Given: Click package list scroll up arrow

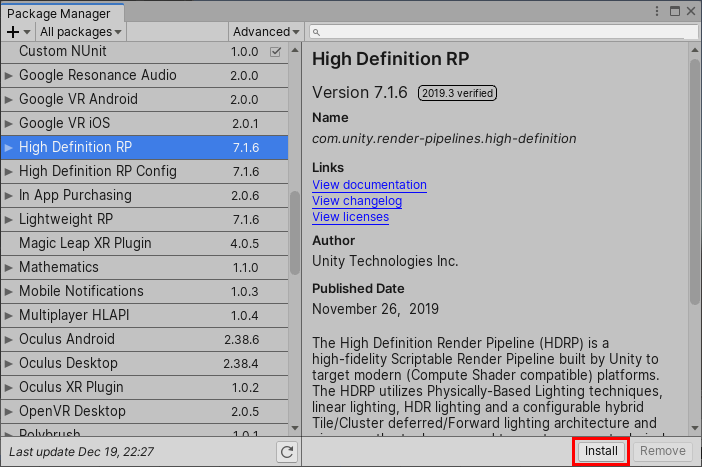Looking at the screenshot, I should pos(295,50).
